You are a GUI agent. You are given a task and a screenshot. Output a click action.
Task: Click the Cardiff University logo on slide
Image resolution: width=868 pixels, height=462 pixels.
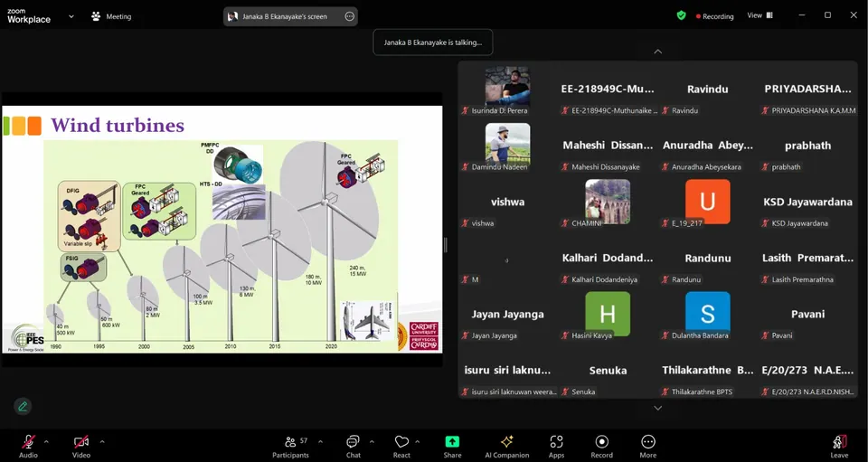424,335
